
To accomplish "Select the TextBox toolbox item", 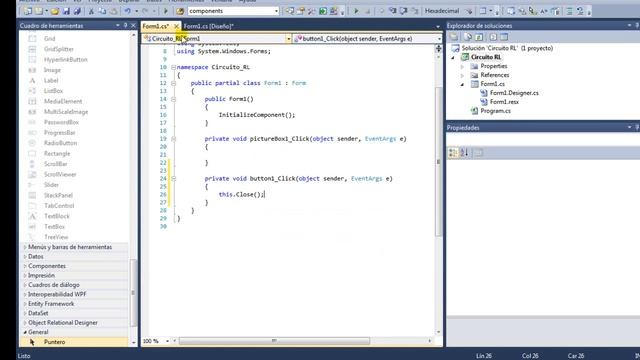I will (54, 227).
